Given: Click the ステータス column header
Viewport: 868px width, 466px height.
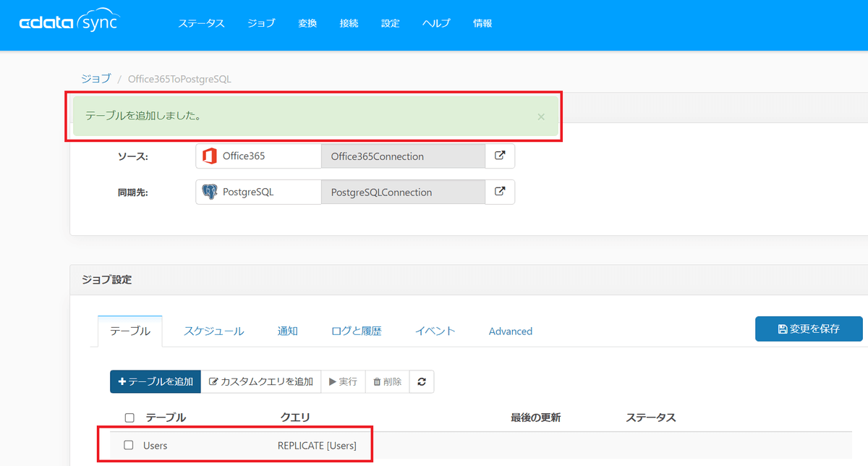Looking at the screenshot, I should [x=651, y=418].
